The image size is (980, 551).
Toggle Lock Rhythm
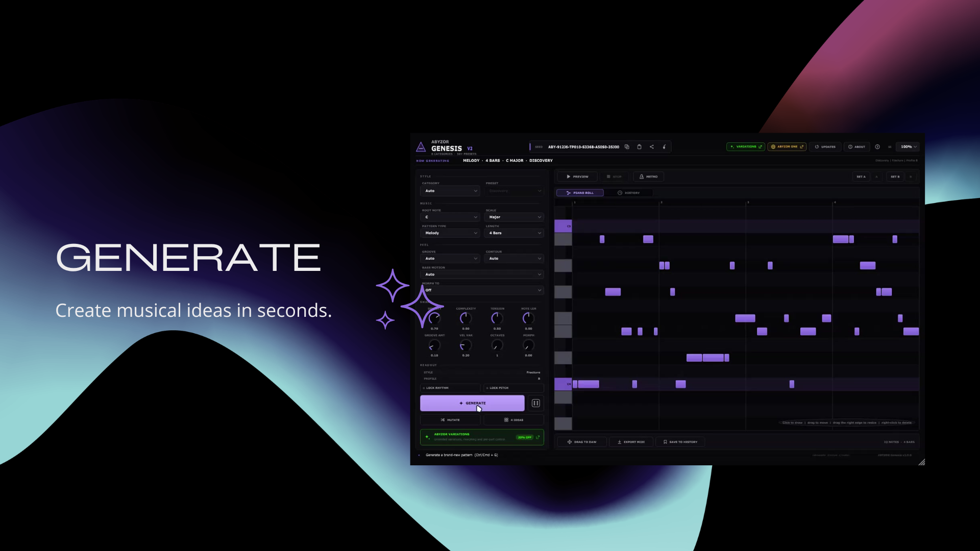tap(450, 388)
